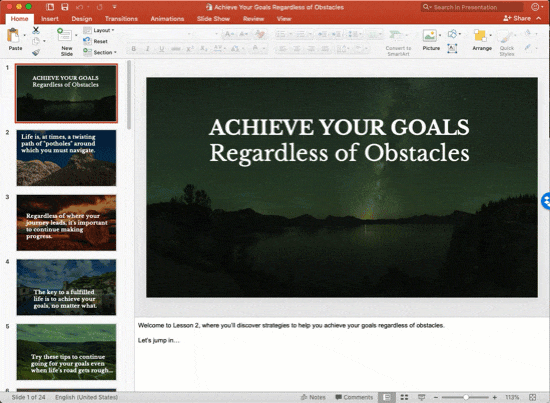Open the Slide Show tab
Image resolution: width=550 pixels, height=403 pixels.
(213, 19)
